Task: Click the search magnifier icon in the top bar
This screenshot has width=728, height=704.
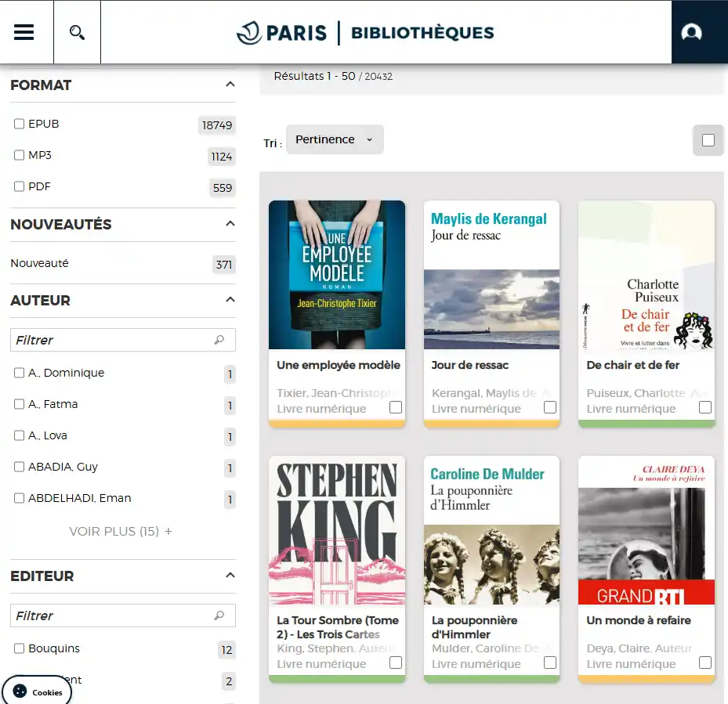Action: click(x=76, y=31)
